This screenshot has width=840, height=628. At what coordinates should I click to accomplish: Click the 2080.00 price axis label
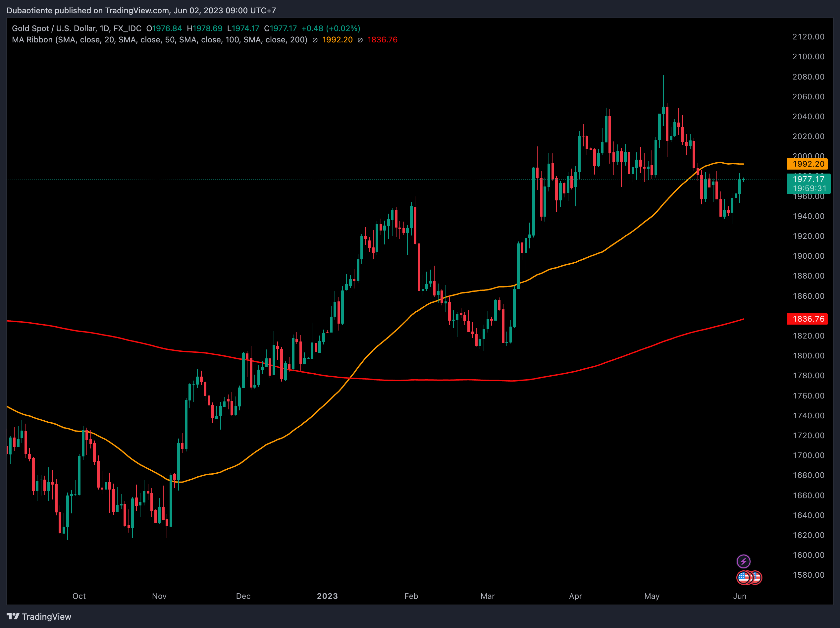(809, 77)
